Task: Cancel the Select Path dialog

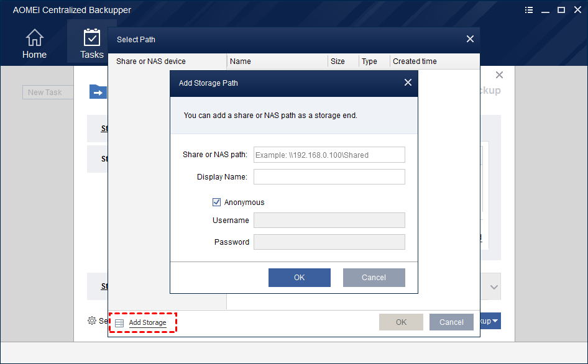Action: 451,322
